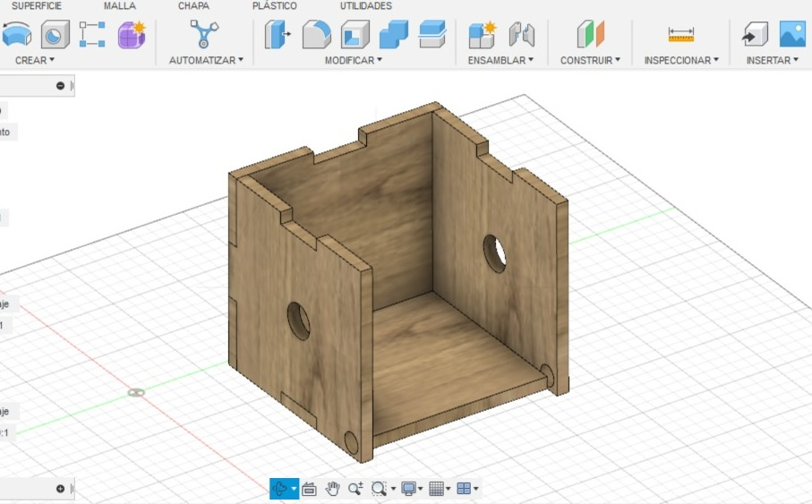This screenshot has width=812, height=504.
Task: Activate the Press Pull tool
Action: tap(278, 35)
